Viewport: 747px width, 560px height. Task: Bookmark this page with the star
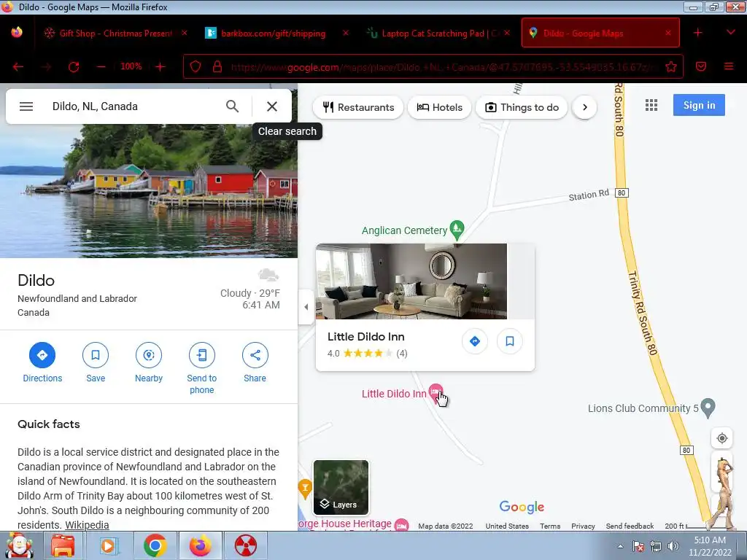tap(671, 66)
